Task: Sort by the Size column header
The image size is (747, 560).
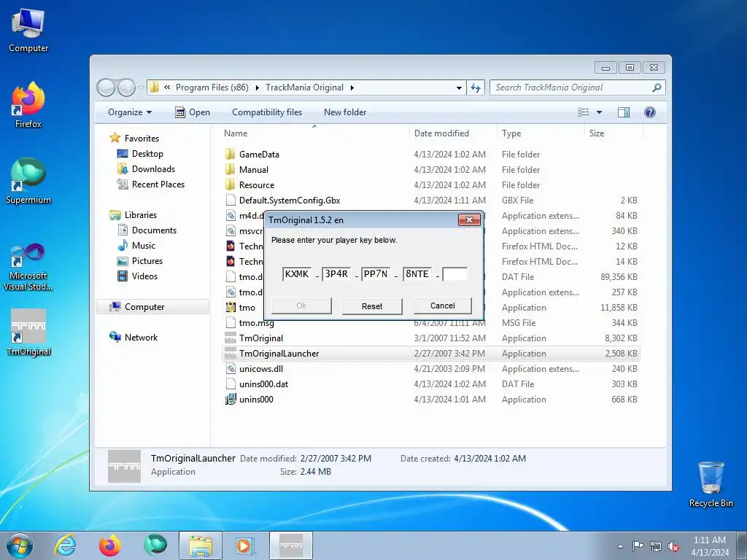Action: pos(614,133)
